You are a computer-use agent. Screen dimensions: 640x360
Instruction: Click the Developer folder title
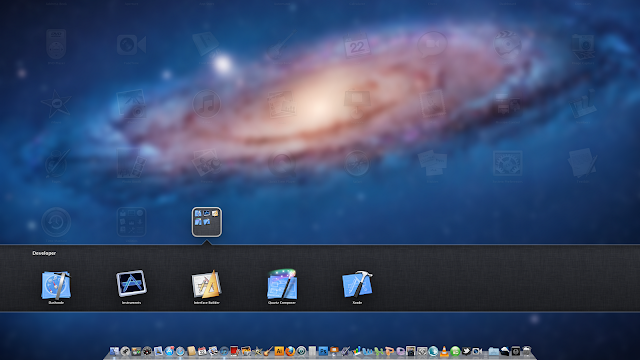pyautogui.click(x=44, y=253)
